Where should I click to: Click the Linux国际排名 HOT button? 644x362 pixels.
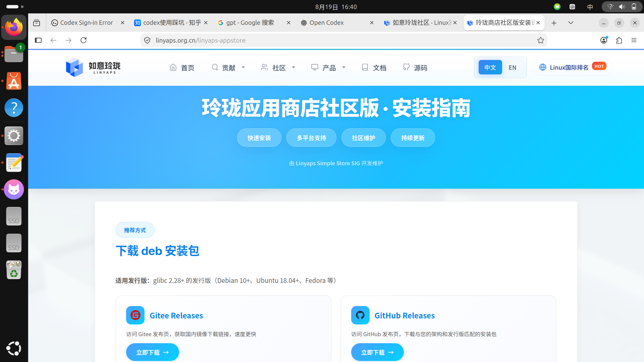pyautogui.click(x=573, y=67)
